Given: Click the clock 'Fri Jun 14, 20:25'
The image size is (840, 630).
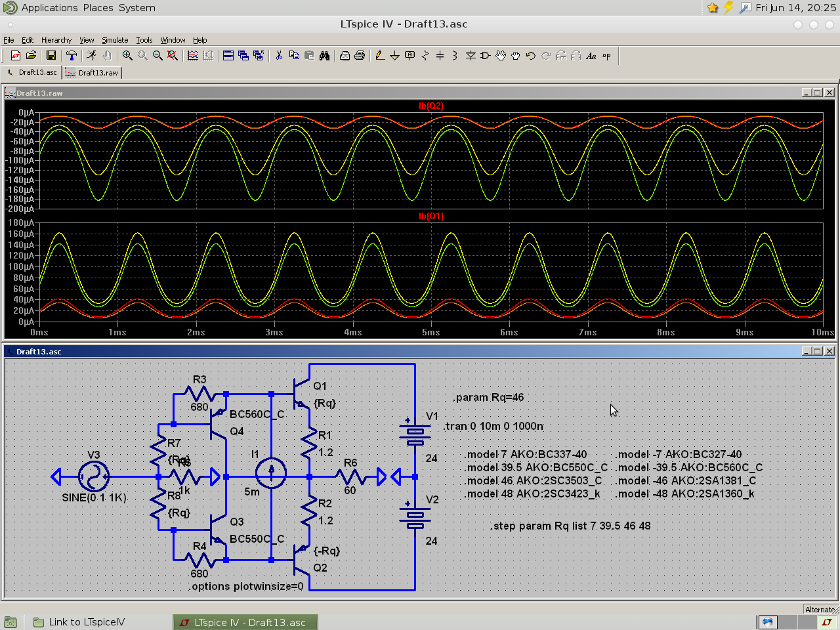Looking at the screenshot, I should pos(796,8).
